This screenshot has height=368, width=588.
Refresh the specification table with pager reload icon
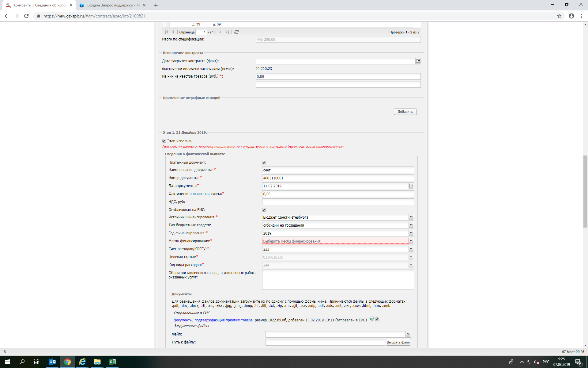pyautogui.click(x=236, y=32)
